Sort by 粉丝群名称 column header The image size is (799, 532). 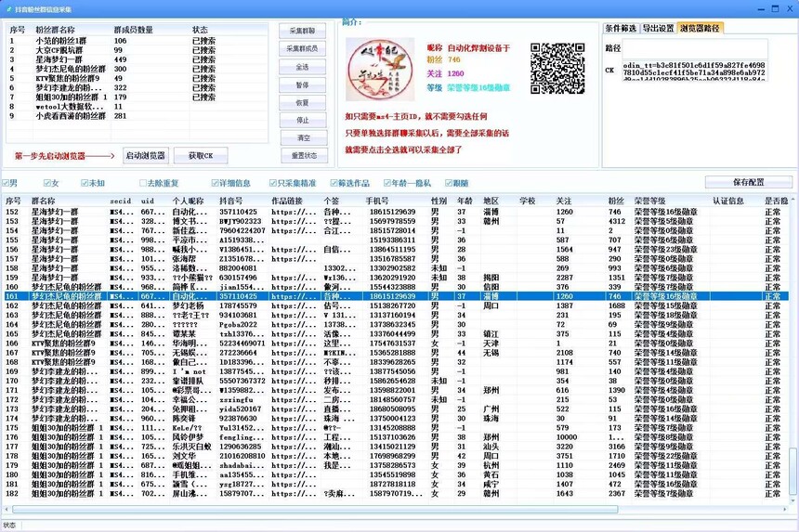click(x=56, y=30)
